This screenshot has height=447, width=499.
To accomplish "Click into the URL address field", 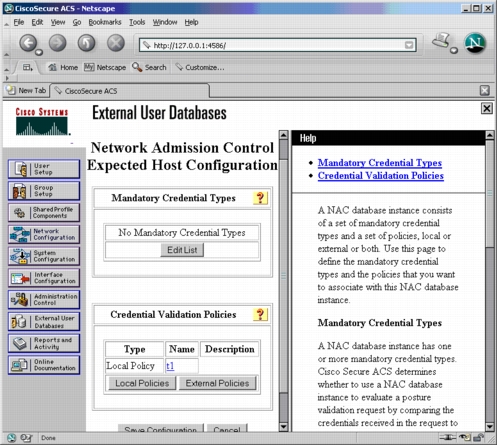I will tap(278, 45).
